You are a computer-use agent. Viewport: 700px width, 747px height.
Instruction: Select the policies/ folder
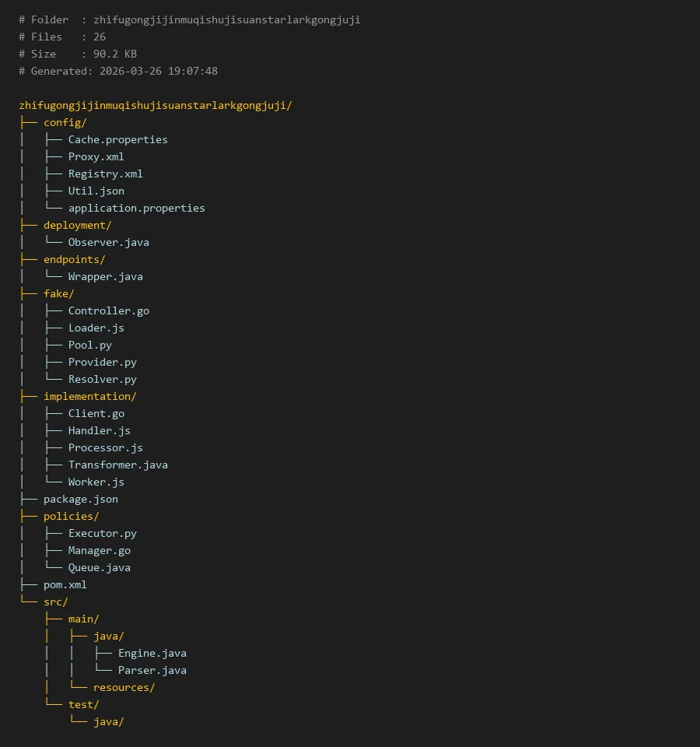click(x=71, y=516)
